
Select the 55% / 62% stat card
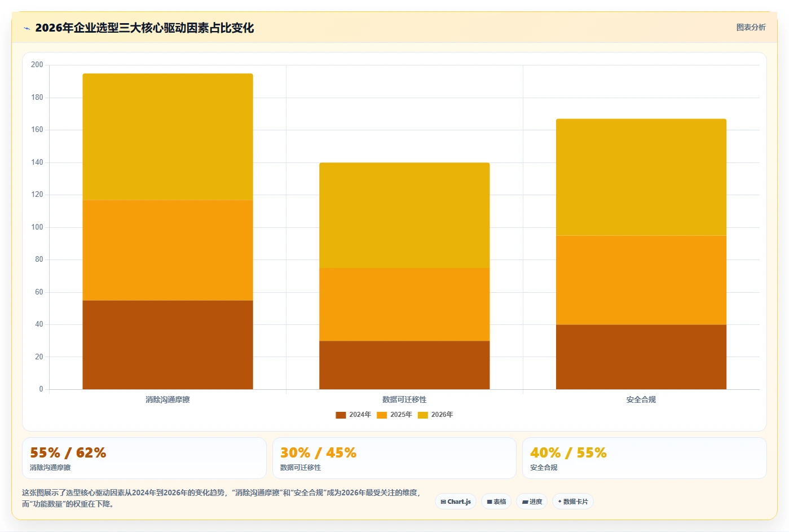coord(144,458)
